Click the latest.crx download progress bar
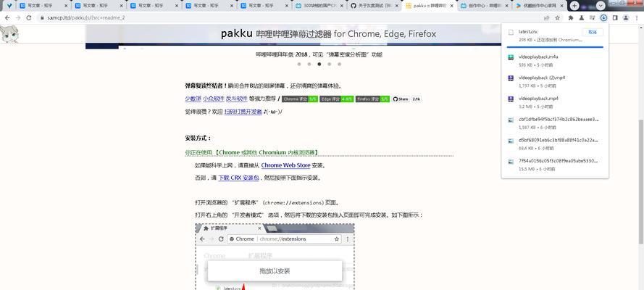Screen dimensions: 644x290 tap(555, 47)
